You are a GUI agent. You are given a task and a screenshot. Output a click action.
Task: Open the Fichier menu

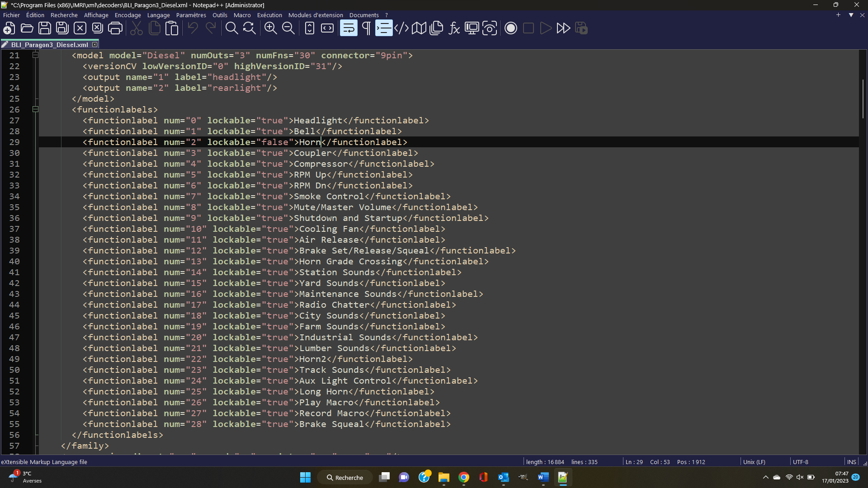pos(11,15)
